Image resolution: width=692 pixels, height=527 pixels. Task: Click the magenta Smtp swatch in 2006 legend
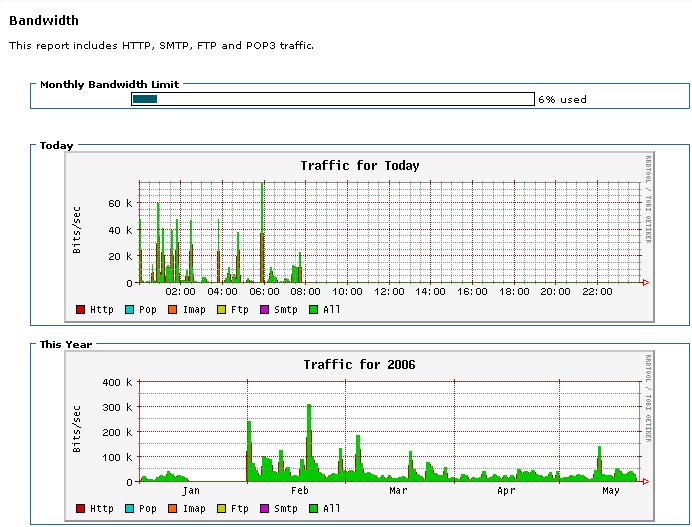pos(265,509)
